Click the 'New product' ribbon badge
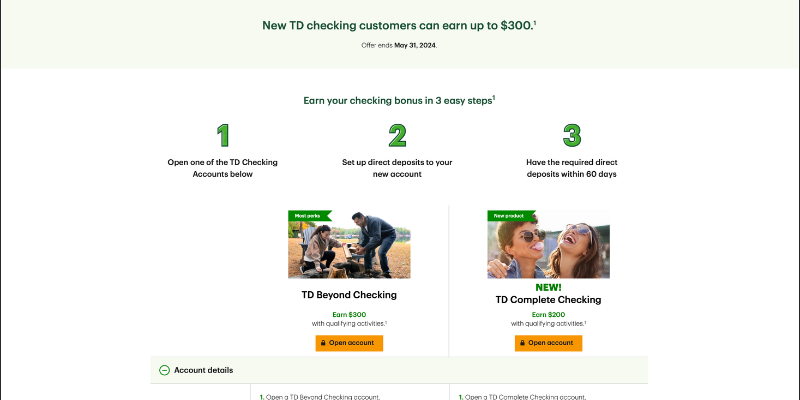800x400 pixels. tap(507, 215)
